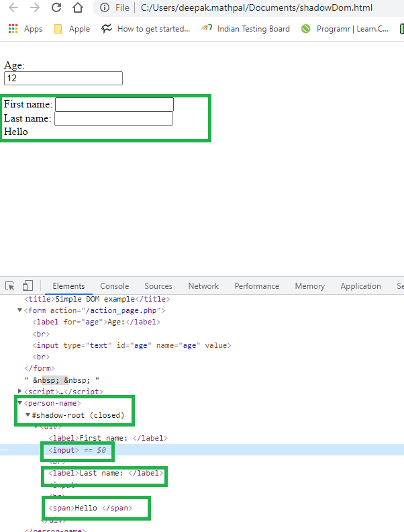
Task: Activate the DevTools inspect element picker
Action: tap(10, 286)
